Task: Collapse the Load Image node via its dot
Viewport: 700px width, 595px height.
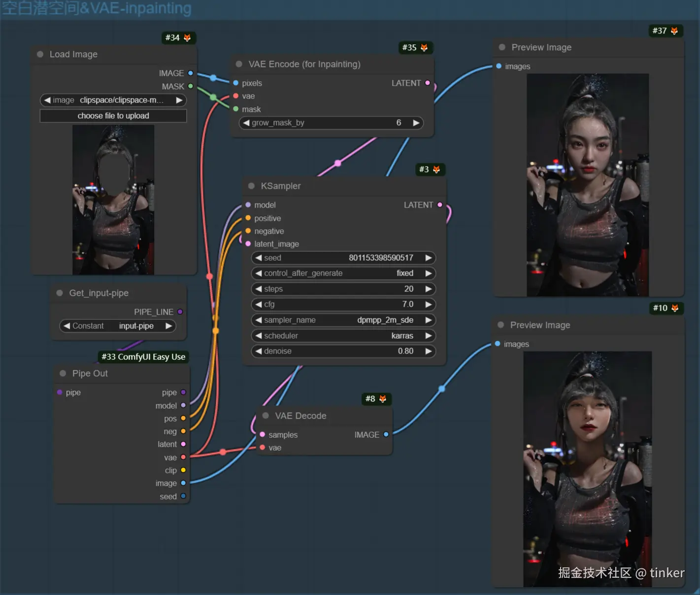Action: click(40, 54)
